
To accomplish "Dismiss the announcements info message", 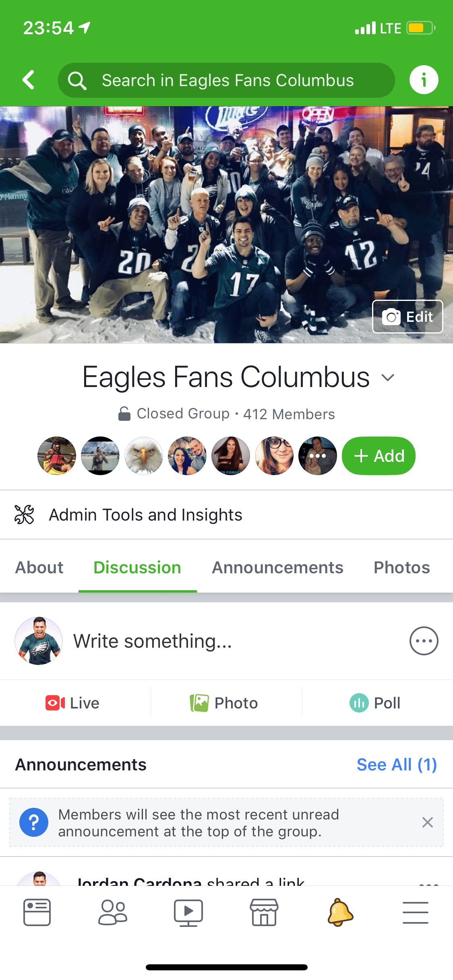I will point(428,822).
